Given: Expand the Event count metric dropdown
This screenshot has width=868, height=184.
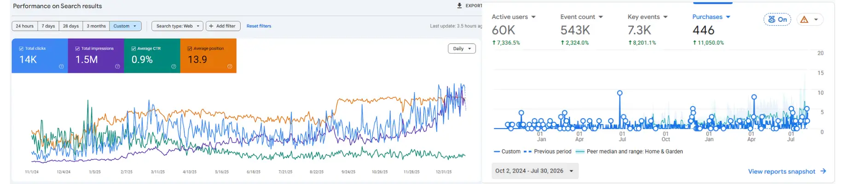Looking at the screenshot, I should click(x=601, y=17).
